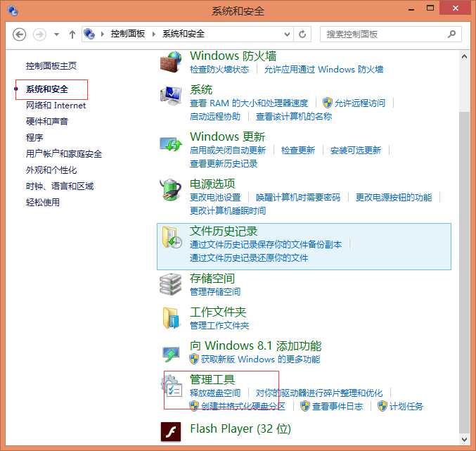The image size is (476, 451).
Task: Click 对你的驱动器进行碎片整理和优化 link
Action: pyautogui.click(x=319, y=393)
